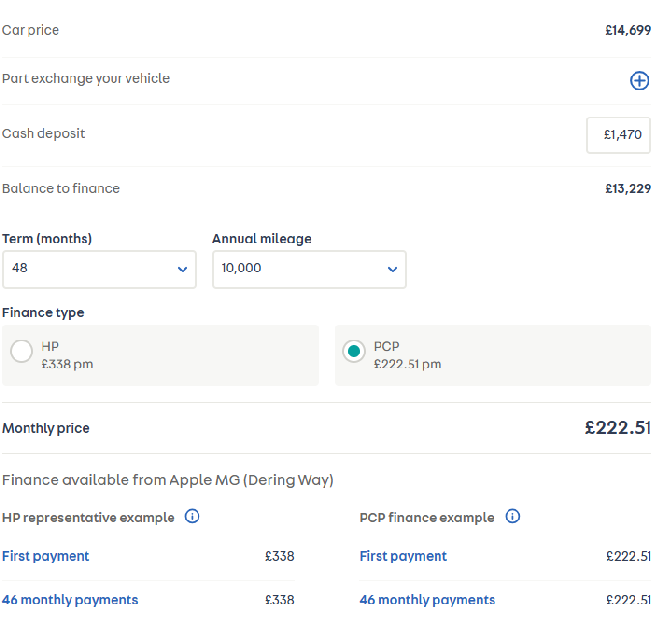The height and width of the screenshot is (618, 664).
Task: Click First payment under PCP finance example
Action: pos(403,556)
